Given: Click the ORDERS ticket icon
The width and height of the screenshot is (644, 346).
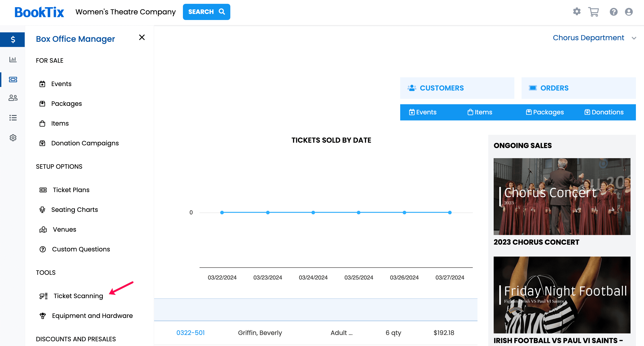Looking at the screenshot, I should 533,88.
